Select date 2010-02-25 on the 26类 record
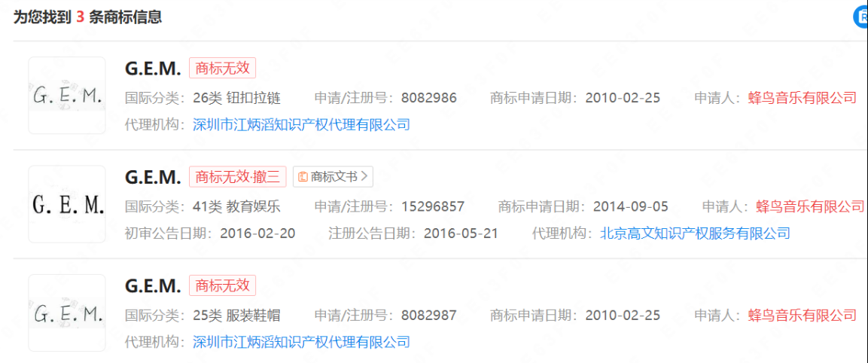The image size is (868, 363). click(623, 98)
